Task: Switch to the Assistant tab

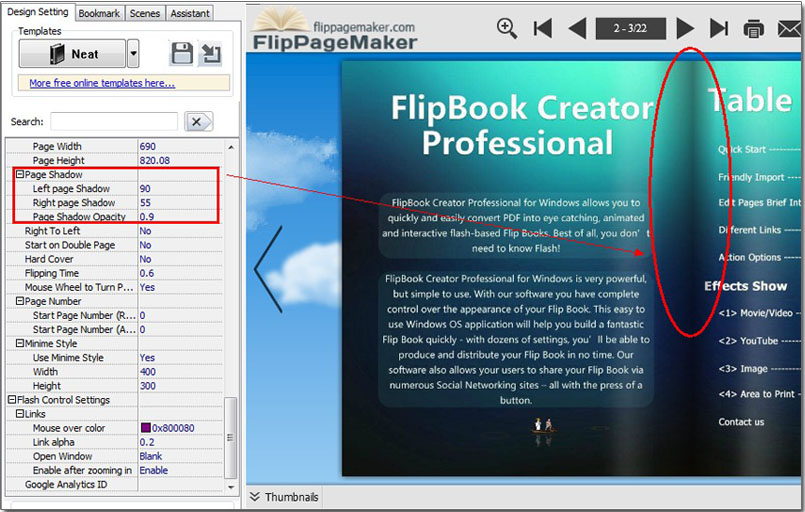Action: coord(190,13)
